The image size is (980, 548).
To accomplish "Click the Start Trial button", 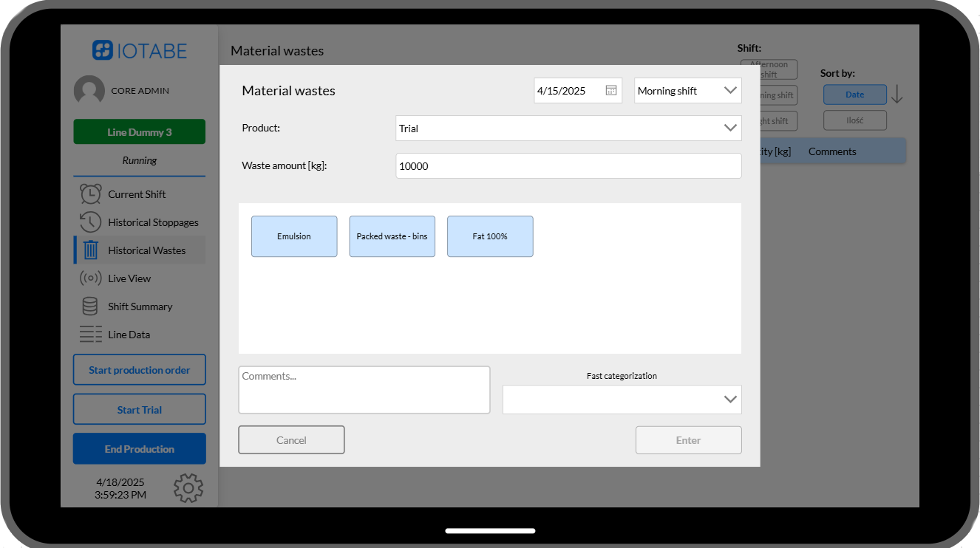I will coord(139,410).
